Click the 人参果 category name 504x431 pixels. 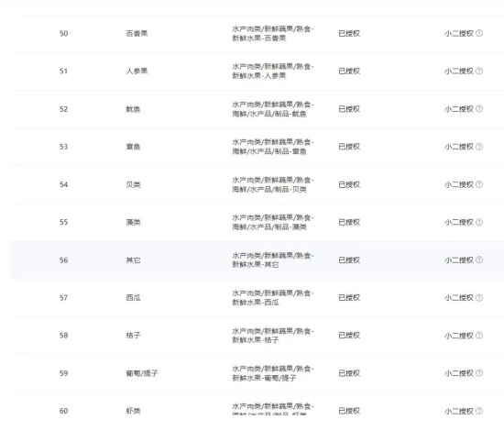(137, 72)
